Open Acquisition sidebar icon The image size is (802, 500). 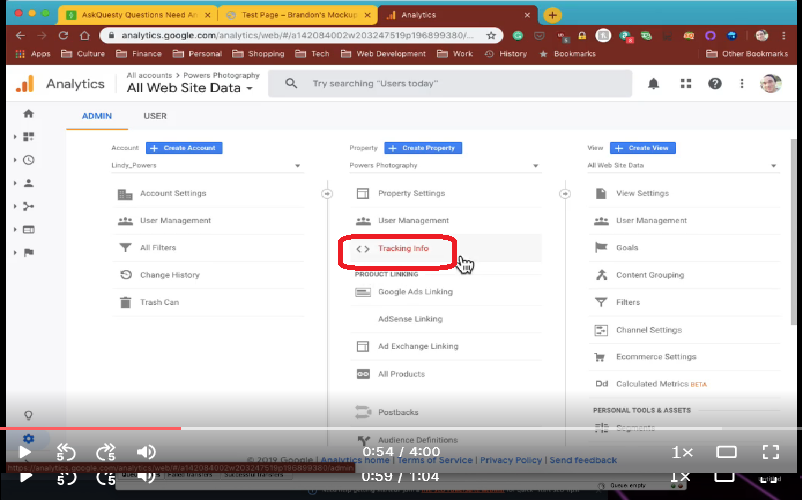coord(29,206)
